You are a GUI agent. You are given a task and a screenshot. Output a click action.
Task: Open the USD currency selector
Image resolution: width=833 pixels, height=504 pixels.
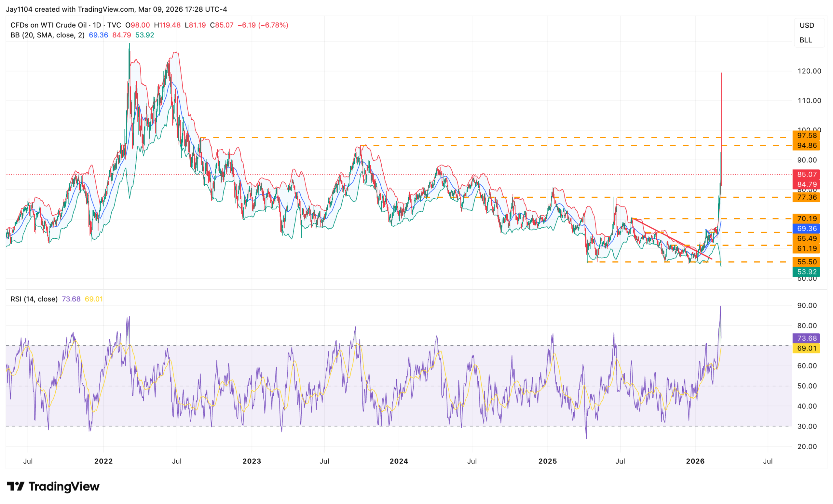click(807, 25)
